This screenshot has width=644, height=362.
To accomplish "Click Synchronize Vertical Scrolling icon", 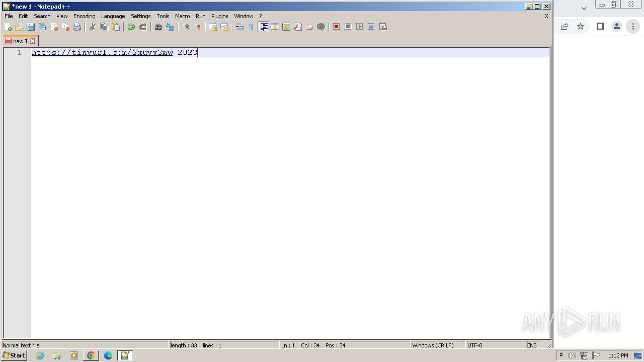I will (213, 27).
